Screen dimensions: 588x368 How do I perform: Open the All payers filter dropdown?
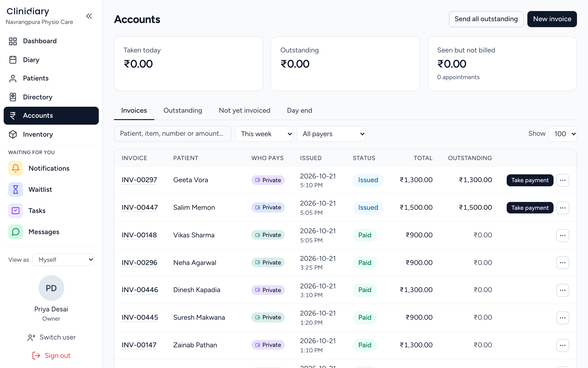click(331, 134)
